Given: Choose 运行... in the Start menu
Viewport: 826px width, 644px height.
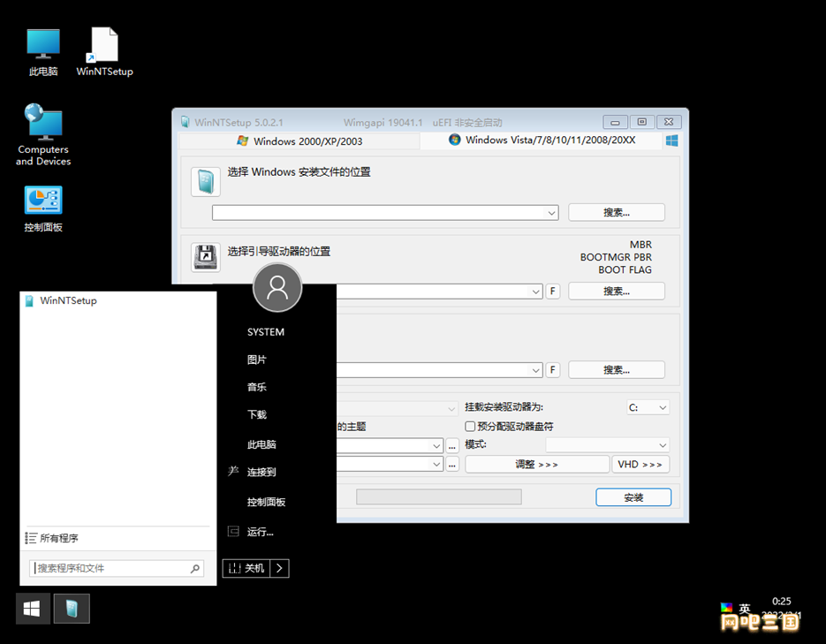Looking at the screenshot, I should click(261, 532).
